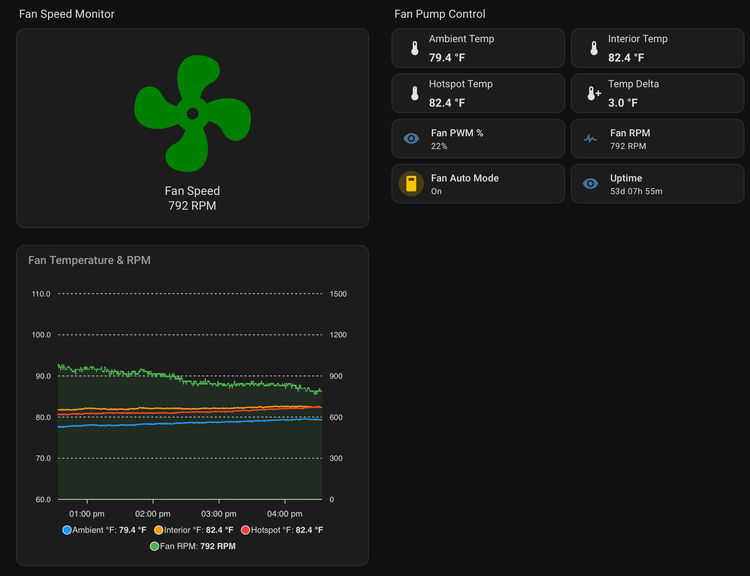Open the Fan Auto Mode card
The height and width of the screenshot is (576, 750).
478,184
